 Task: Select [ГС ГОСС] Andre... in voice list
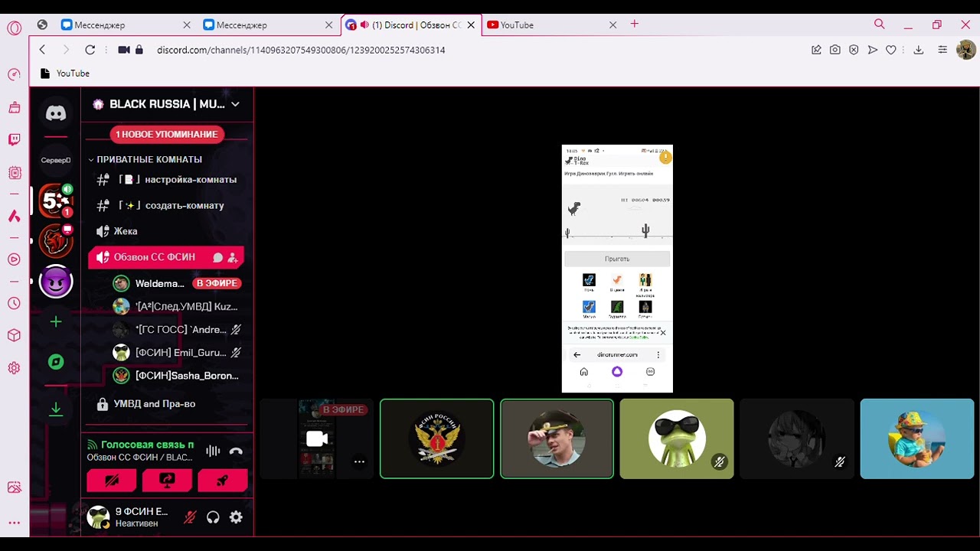[x=177, y=330]
